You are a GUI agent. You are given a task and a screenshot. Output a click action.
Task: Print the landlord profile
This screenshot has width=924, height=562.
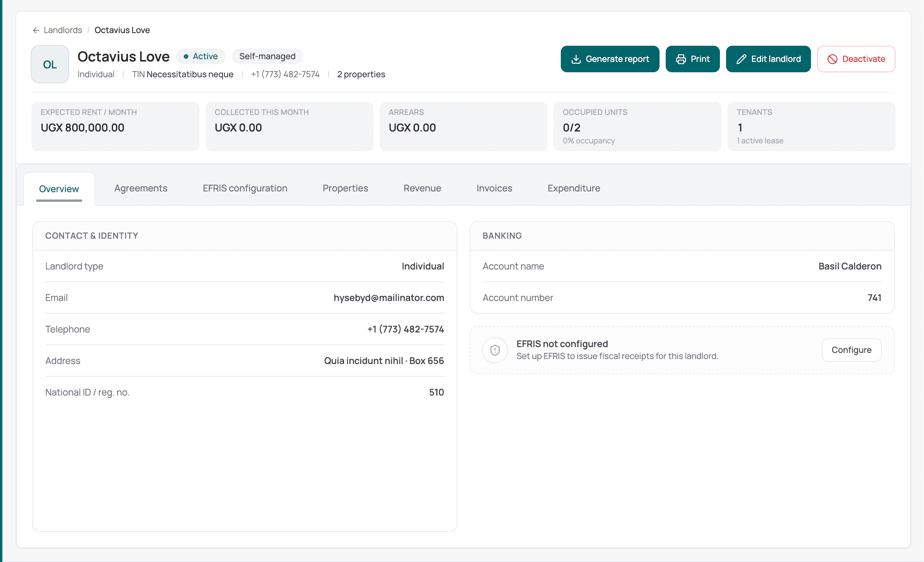click(693, 59)
